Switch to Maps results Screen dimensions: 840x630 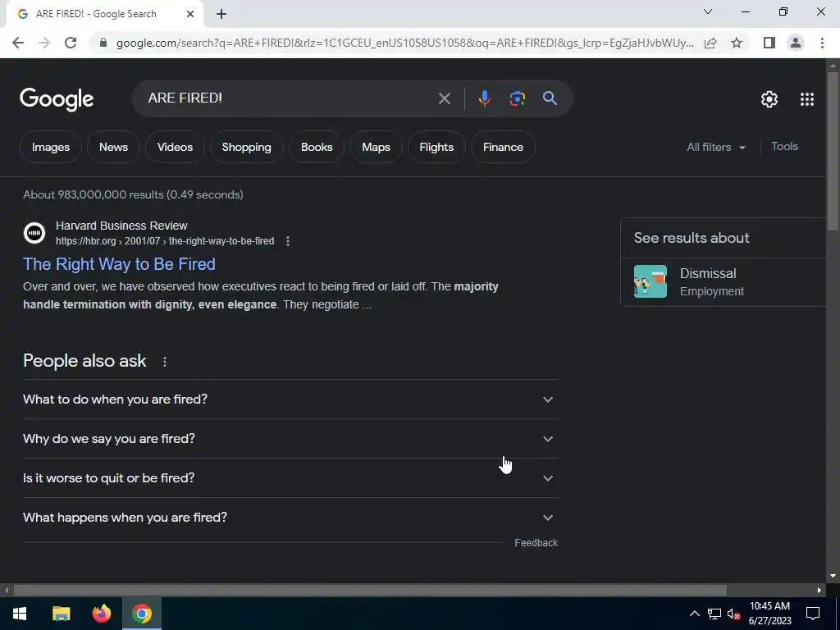pos(376,147)
